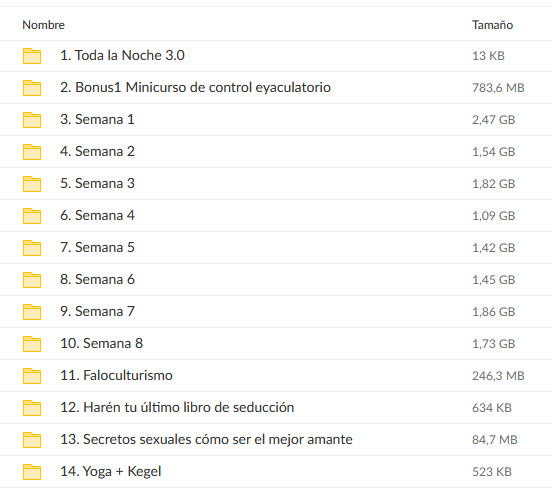Open folder icon for Toda la Noche 3.0
Image resolution: width=552 pixels, height=497 pixels.
pos(32,56)
